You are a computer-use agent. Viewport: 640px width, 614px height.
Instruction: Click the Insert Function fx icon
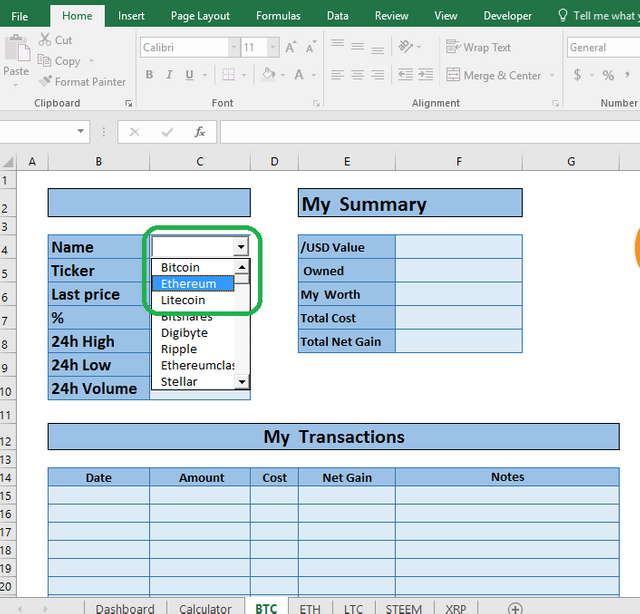[200, 132]
